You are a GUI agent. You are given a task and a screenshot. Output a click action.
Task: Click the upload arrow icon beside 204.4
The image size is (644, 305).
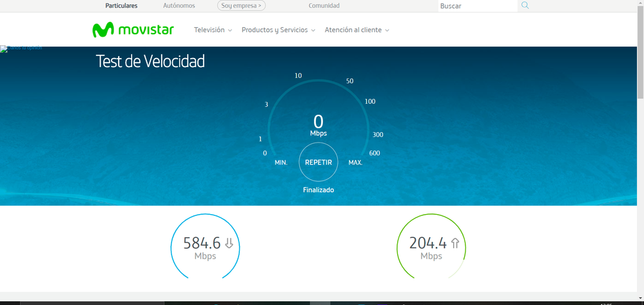(x=455, y=243)
